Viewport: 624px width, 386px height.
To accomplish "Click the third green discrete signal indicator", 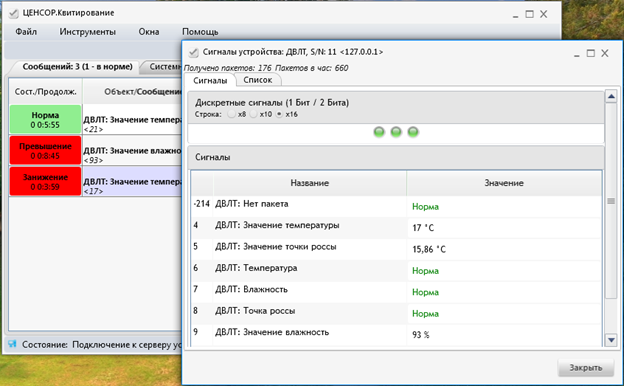I will pos(413,132).
